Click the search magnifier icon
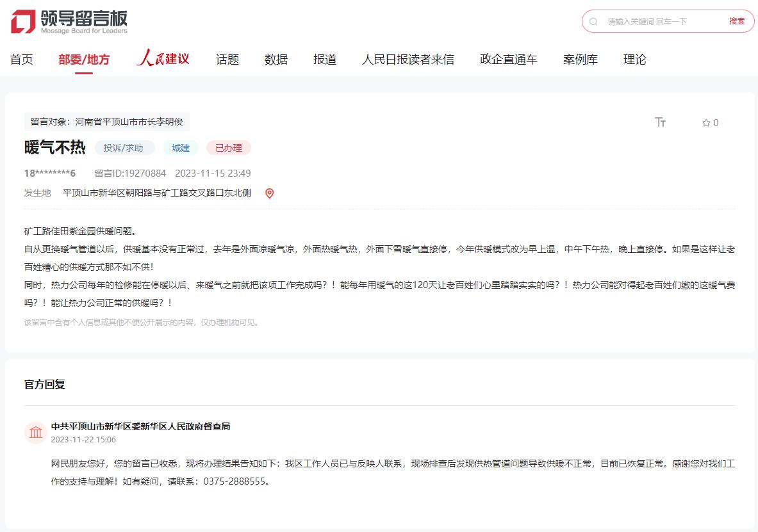This screenshot has height=532, width=758. click(593, 21)
